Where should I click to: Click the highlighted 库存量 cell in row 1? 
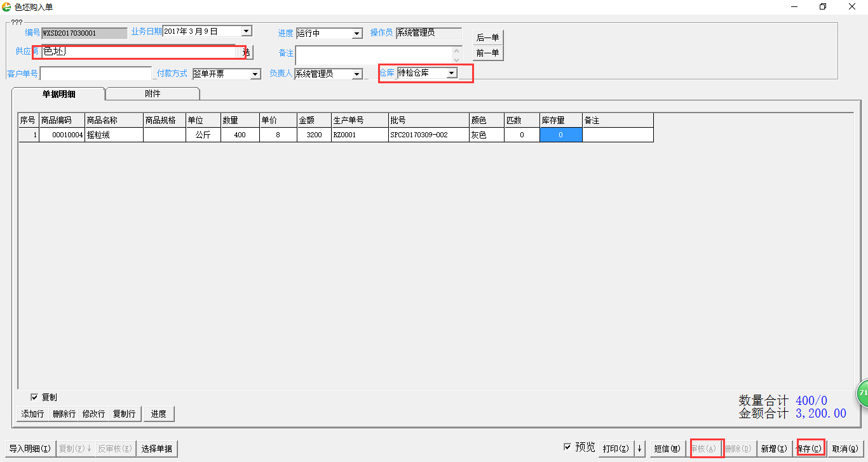(x=560, y=135)
